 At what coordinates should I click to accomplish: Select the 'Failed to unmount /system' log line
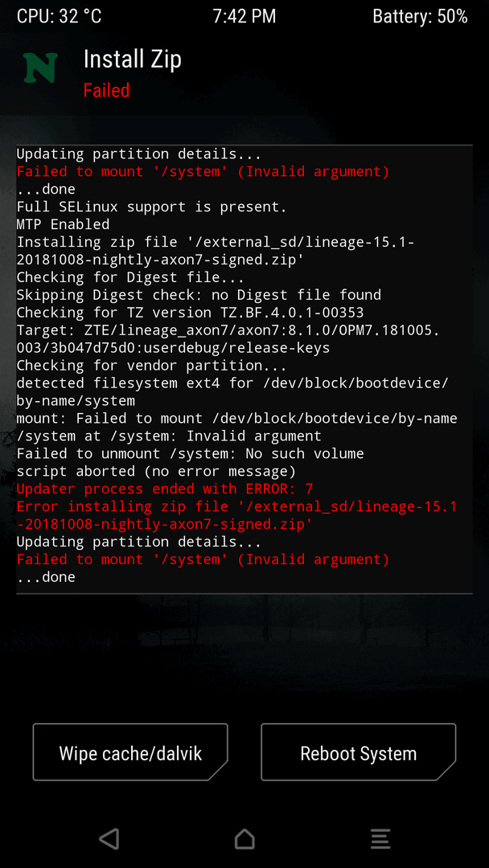[190, 453]
